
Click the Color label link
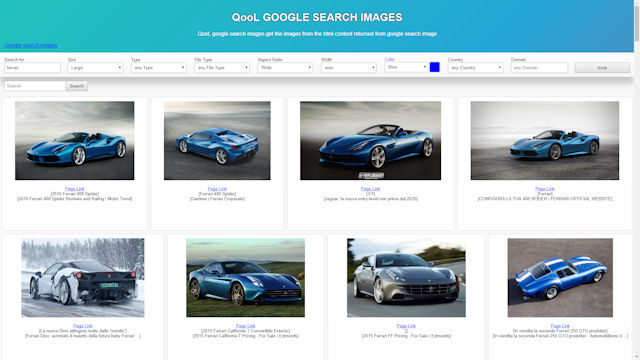pyautogui.click(x=389, y=59)
